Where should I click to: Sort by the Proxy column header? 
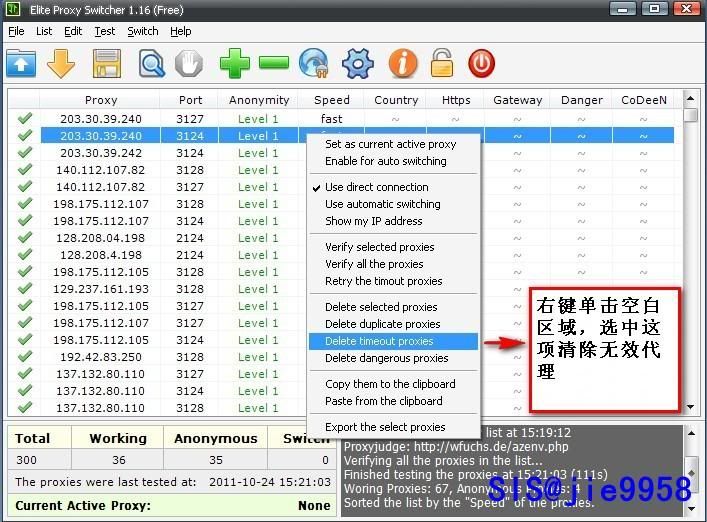click(x=101, y=100)
